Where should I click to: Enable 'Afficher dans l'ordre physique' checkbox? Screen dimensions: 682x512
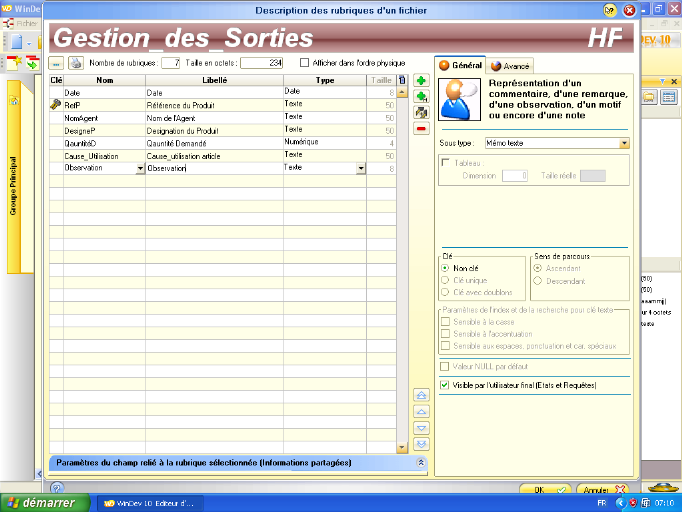tap(305, 63)
